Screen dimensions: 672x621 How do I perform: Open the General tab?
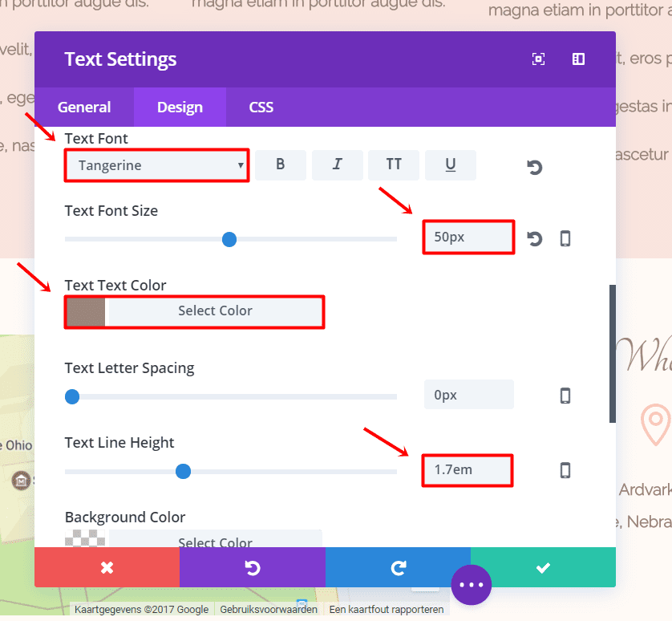click(x=84, y=108)
